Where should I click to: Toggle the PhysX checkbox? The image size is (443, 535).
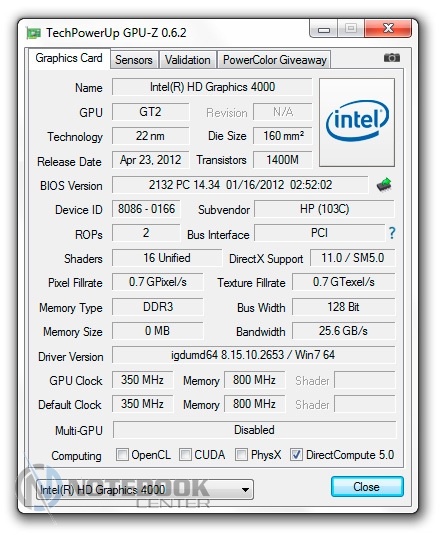coord(241,455)
